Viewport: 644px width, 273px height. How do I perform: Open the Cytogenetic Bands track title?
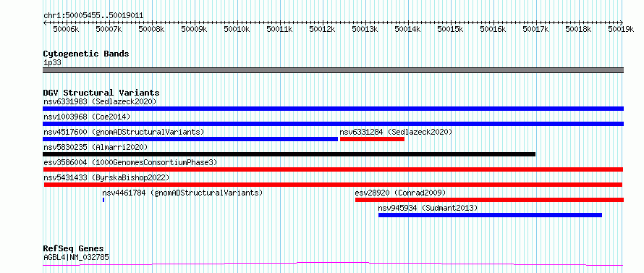pos(86,54)
